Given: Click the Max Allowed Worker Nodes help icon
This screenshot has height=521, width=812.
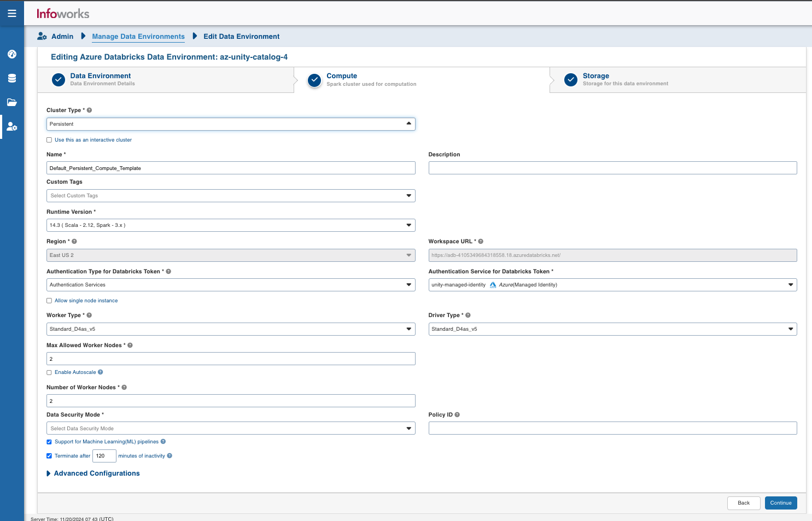Looking at the screenshot, I should click(x=130, y=346).
